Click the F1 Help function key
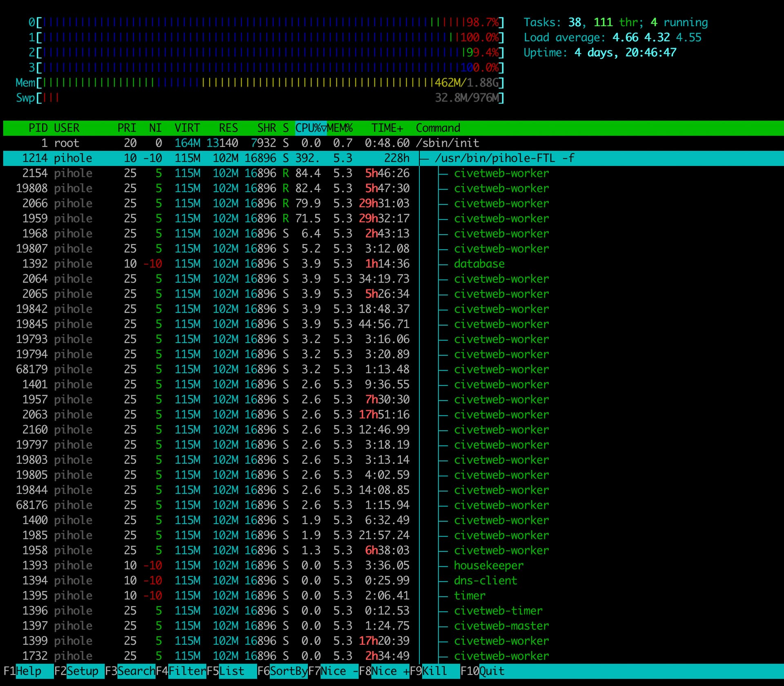Screen dimensions: 784x686 (28, 671)
